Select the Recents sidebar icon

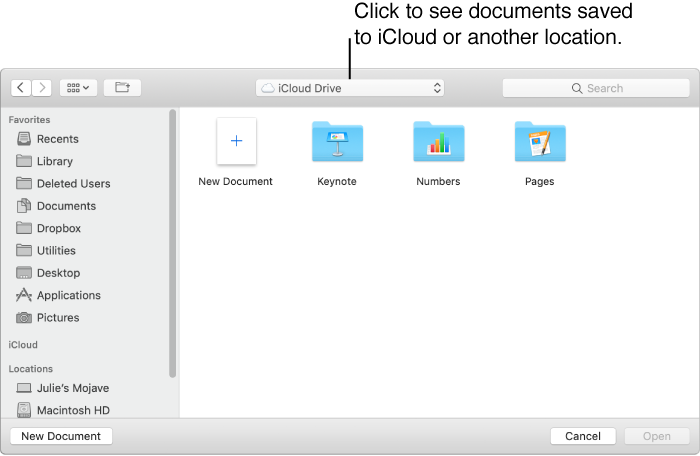tap(24, 139)
